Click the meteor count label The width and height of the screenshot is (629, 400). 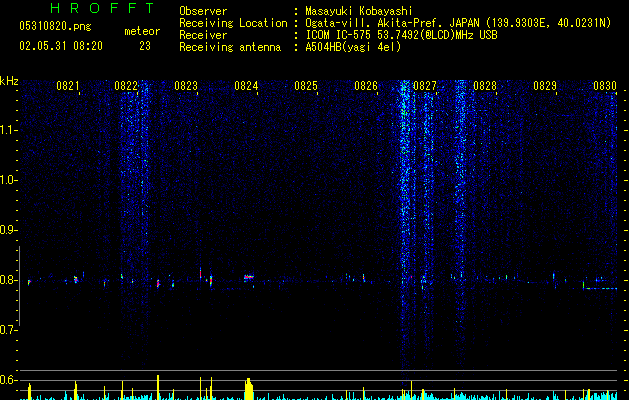(x=142, y=31)
